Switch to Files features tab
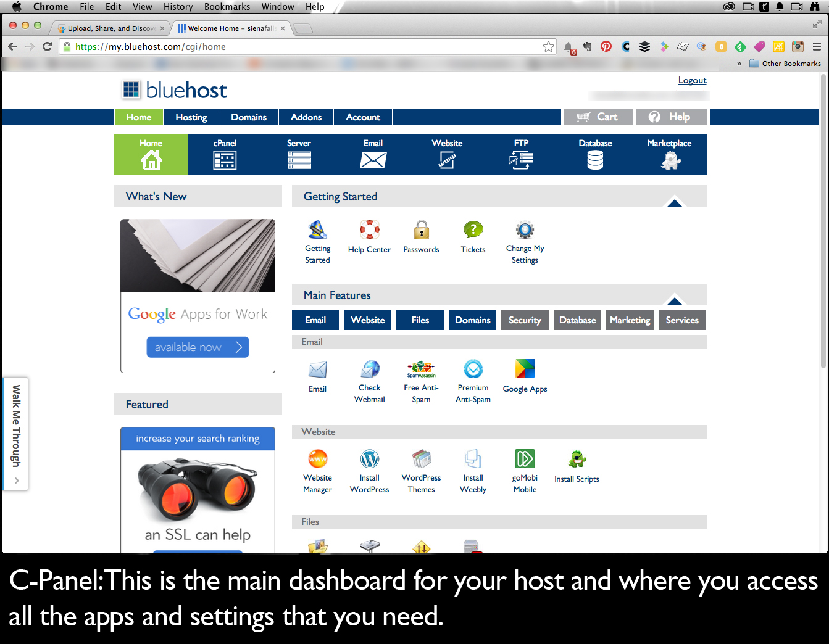 click(420, 320)
